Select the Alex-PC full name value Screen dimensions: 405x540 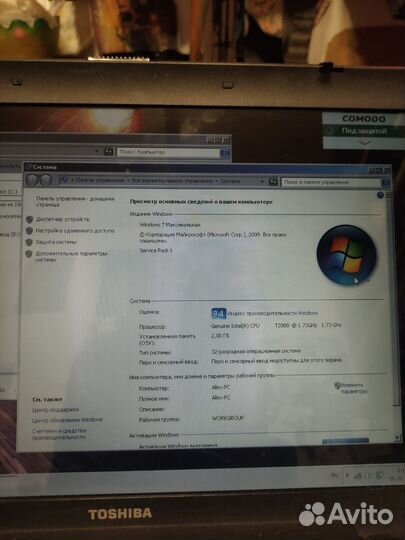pos(221,398)
